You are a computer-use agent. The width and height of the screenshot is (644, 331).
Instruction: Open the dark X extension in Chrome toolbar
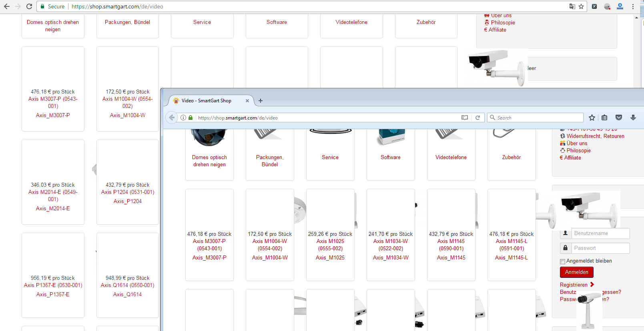click(594, 6)
